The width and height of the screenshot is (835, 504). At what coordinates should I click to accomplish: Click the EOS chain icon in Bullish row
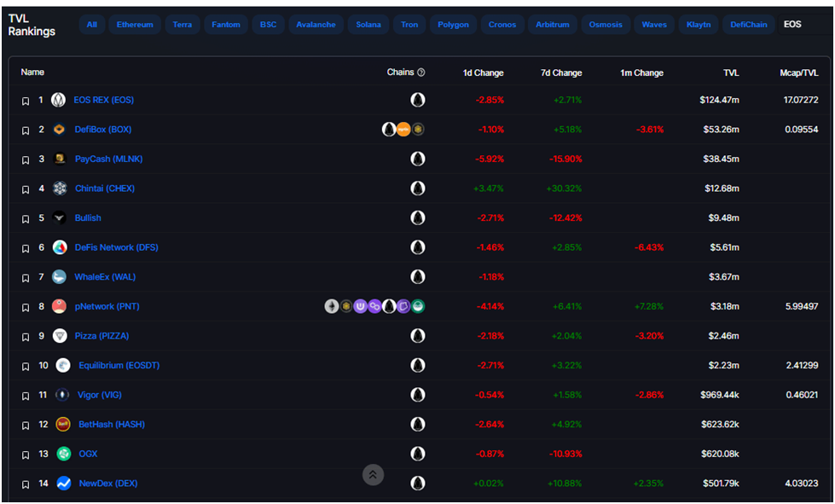pyautogui.click(x=418, y=217)
